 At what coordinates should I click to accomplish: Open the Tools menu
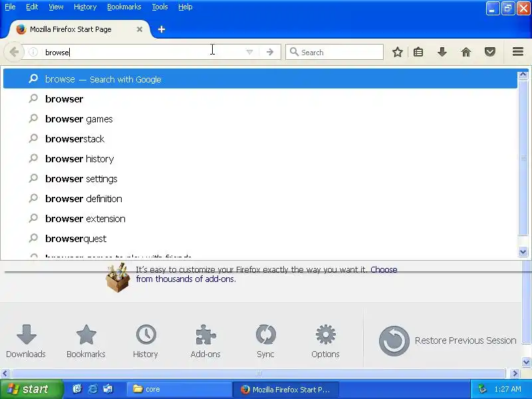(160, 7)
